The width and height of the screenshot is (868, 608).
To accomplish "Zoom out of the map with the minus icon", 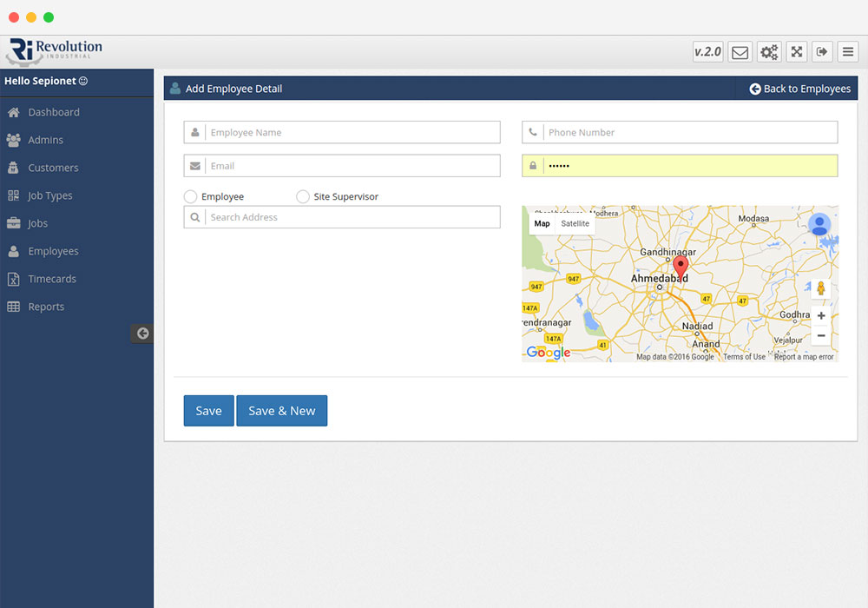I will [820, 335].
